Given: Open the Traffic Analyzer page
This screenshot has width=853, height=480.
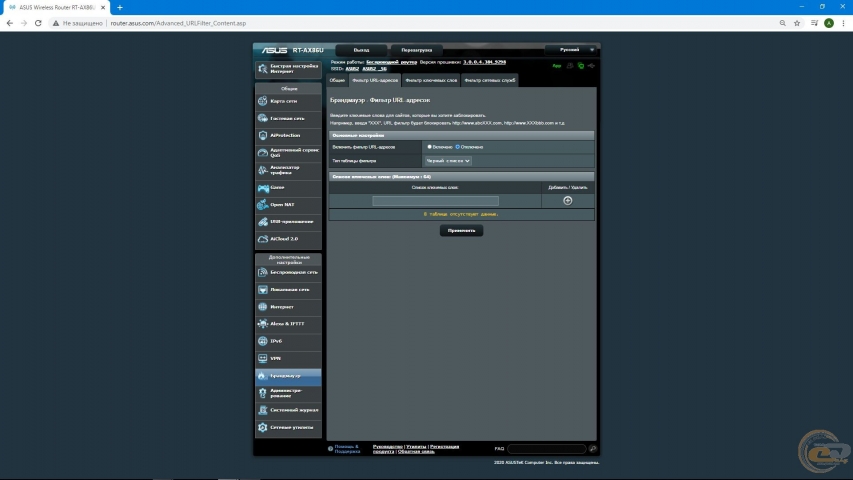Looking at the screenshot, I should tap(288, 170).
